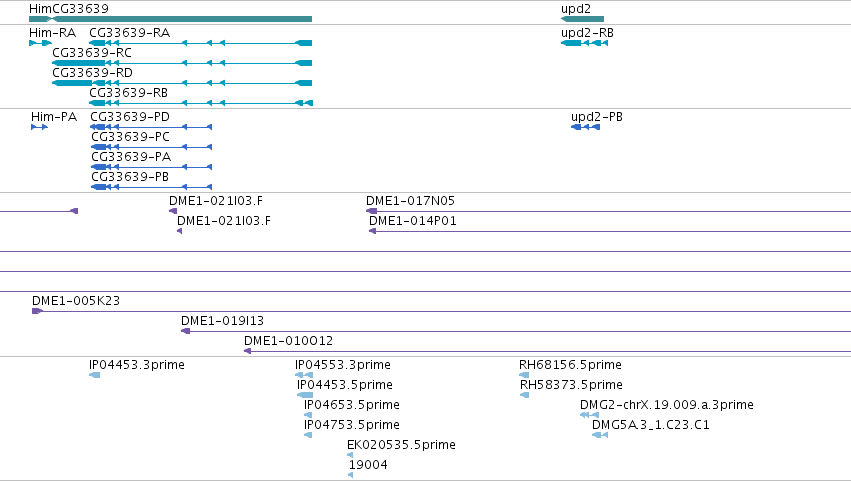Screen dimensions: 851x481
Task: Select the DME1-005K23 clone label
Action: [x=76, y=301]
